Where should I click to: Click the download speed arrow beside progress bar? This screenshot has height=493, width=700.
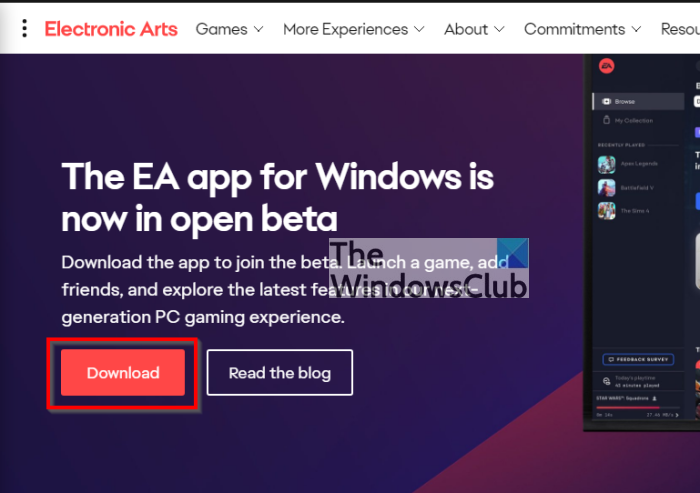point(677,415)
